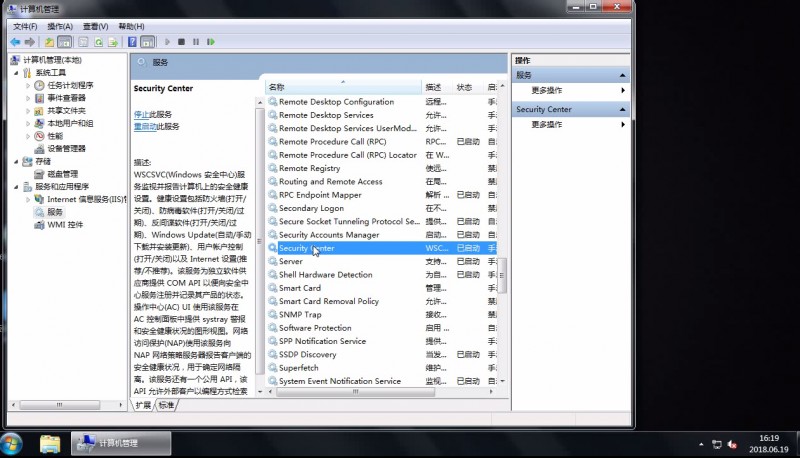This screenshot has height=458, width=800.
Task: Expand the 共享文件夹 node arrow
Action: click(x=28, y=111)
